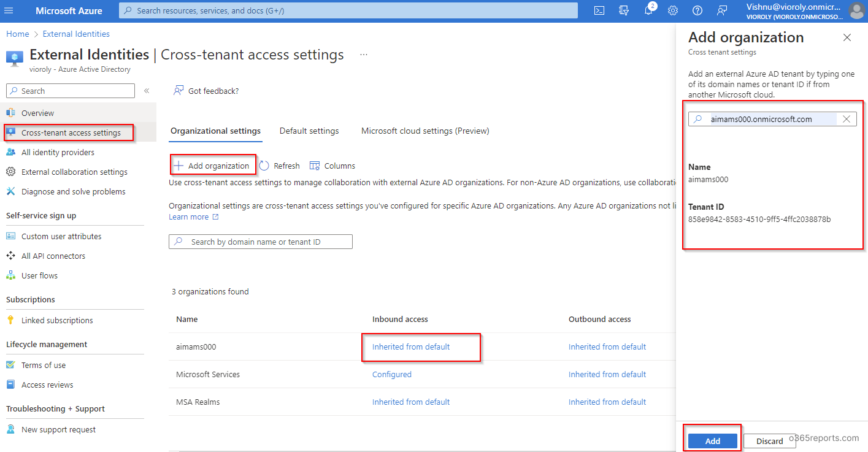Switch to Microsoft cloud settings (Preview) tab
868x452 pixels.
coord(425,131)
